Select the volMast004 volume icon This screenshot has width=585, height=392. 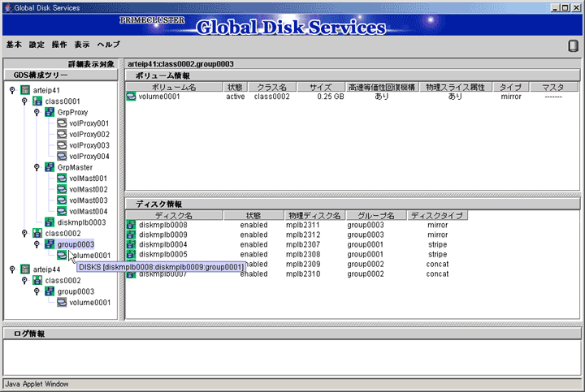62,211
